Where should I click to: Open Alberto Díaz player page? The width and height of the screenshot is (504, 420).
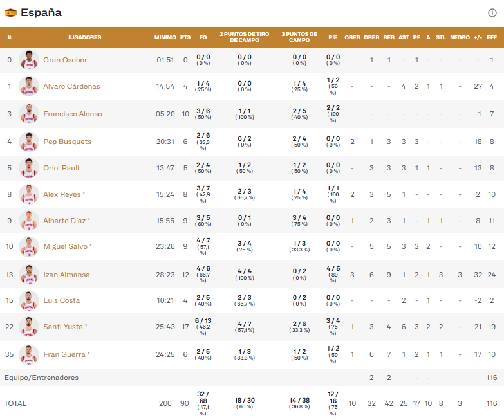64,221
